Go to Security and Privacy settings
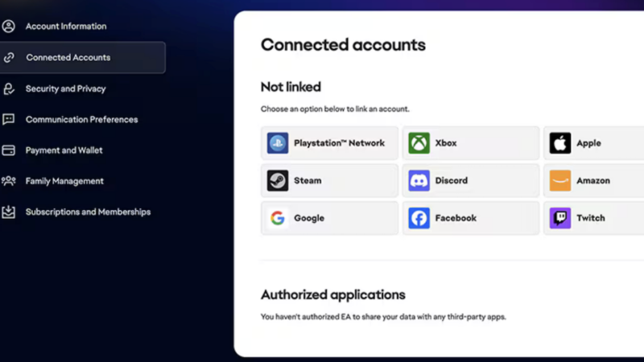Image resolution: width=644 pixels, height=362 pixels. pyautogui.click(x=65, y=88)
